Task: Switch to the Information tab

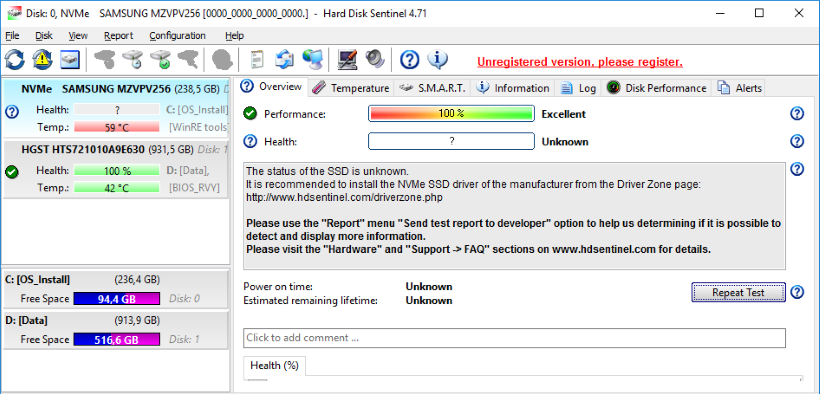Action: (513, 88)
